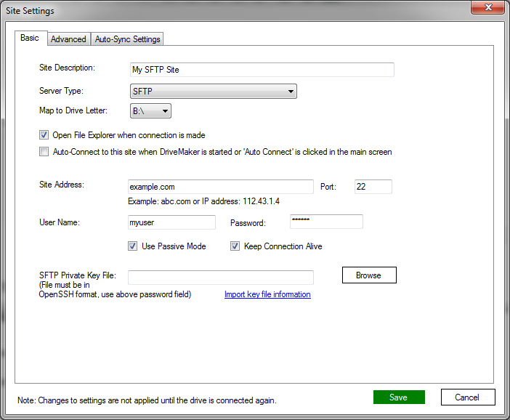Image resolution: width=510 pixels, height=420 pixels.
Task: Toggle the Keep Connection Alive checkbox
Action: tap(235, 246)
